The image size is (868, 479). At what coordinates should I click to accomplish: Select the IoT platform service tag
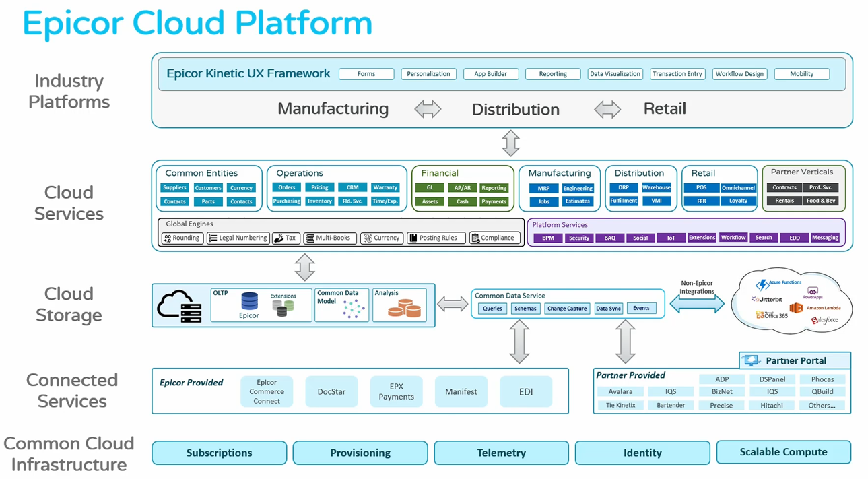[671, 238]
